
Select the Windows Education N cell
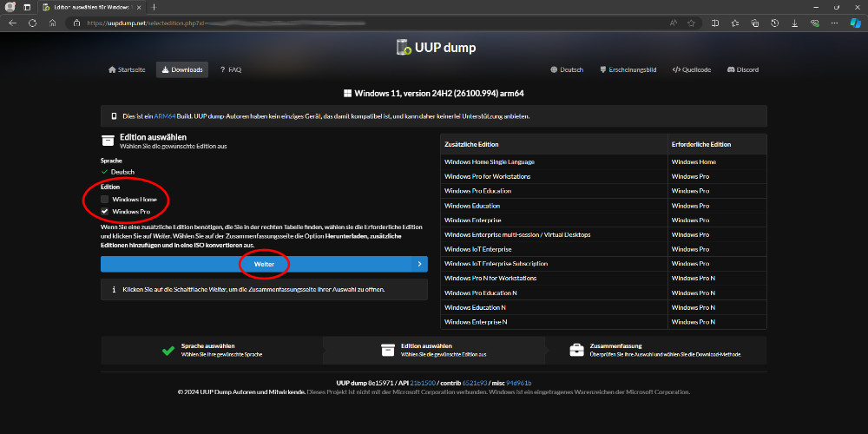554,307
